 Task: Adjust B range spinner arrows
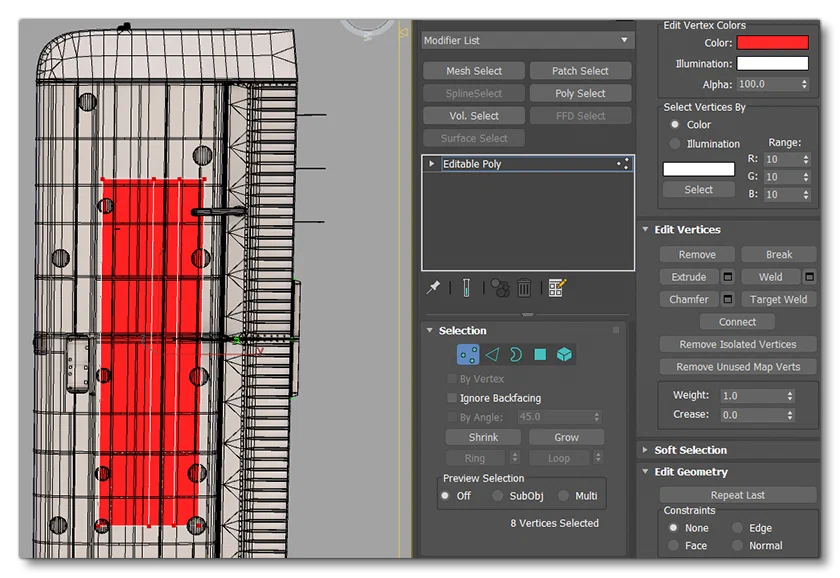[x=806, y=194]
